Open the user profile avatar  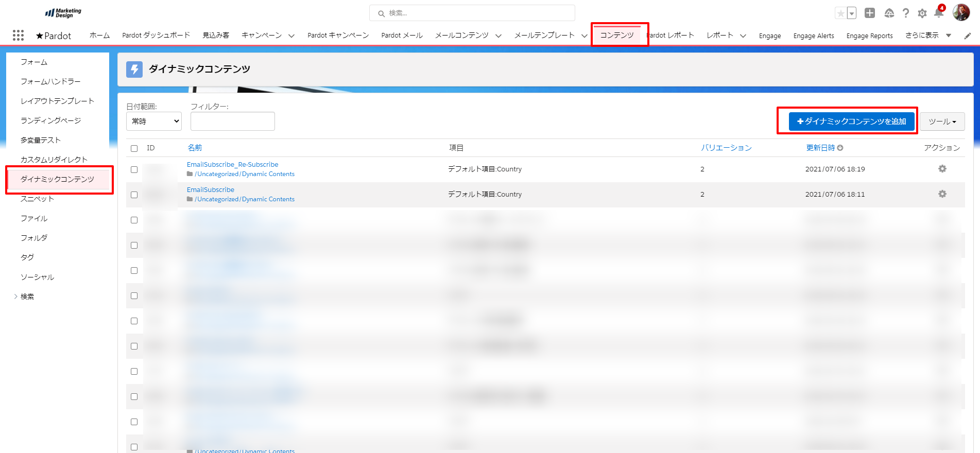(x=961, y=13)
